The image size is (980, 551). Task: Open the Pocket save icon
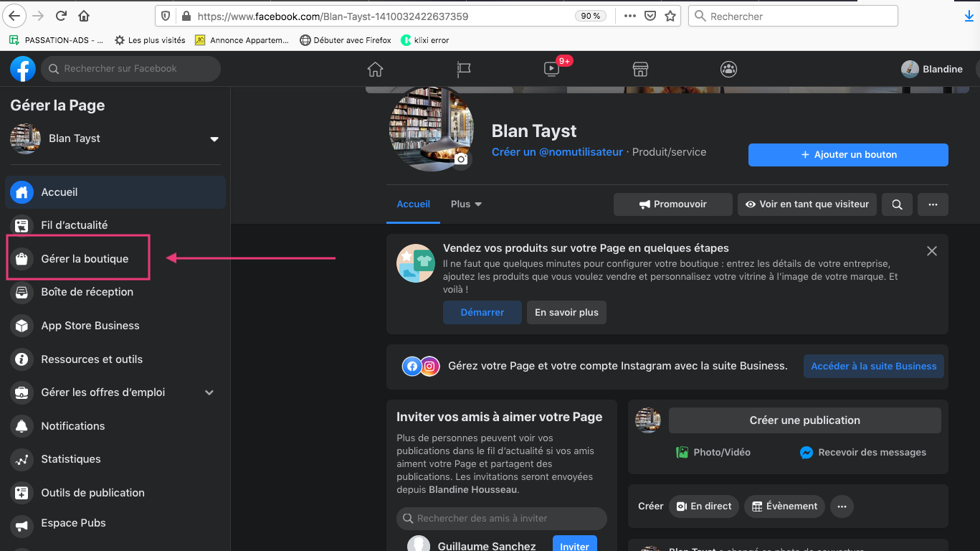pyautogui.click(x=650, y=16)
